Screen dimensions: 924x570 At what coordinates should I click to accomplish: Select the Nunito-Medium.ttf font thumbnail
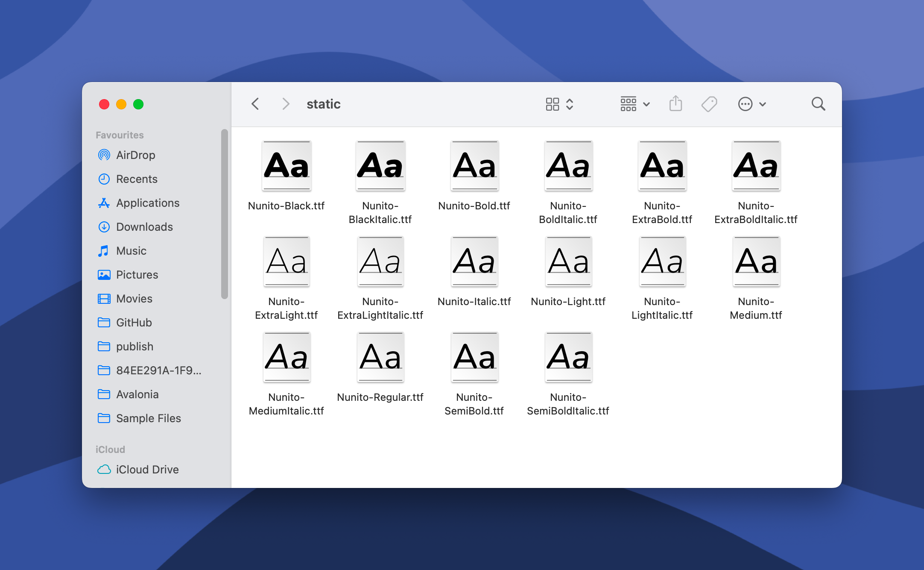click(x=756, y=261)
